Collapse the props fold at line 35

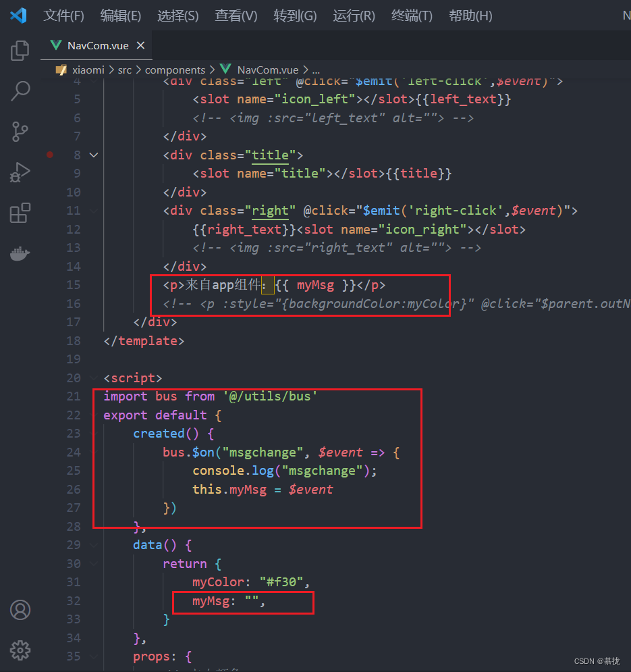point(94,656)
